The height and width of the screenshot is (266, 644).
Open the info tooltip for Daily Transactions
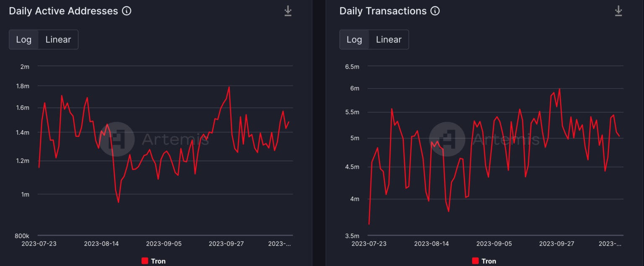435,11
